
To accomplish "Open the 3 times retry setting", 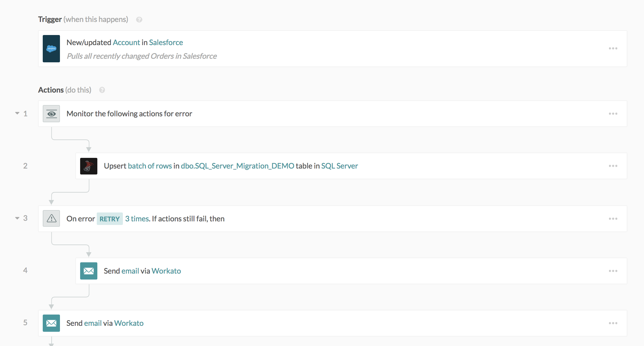I will click(137, 218).
